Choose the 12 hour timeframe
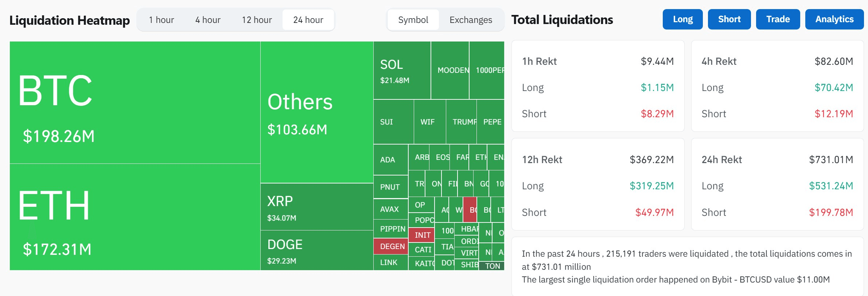Viewport: 868px width, 296px height. click(x=257, y=20)
